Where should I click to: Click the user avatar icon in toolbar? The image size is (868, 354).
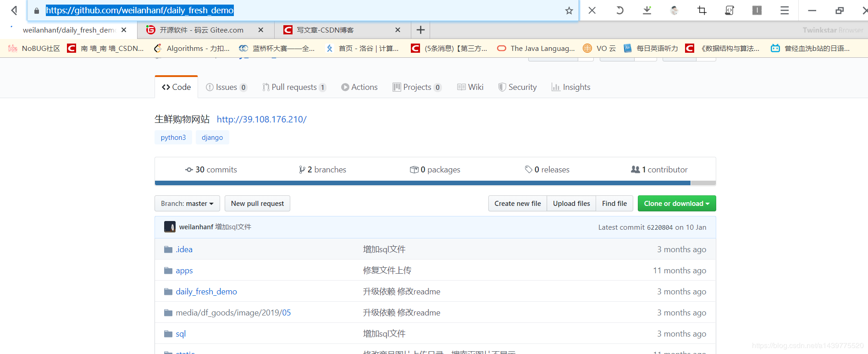click(x=674, y=10)
